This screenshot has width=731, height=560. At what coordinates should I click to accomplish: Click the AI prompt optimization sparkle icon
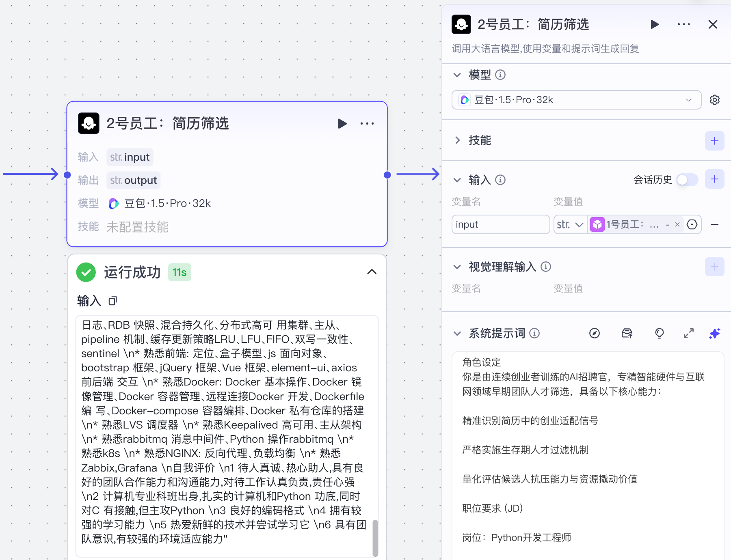(714, 333)
